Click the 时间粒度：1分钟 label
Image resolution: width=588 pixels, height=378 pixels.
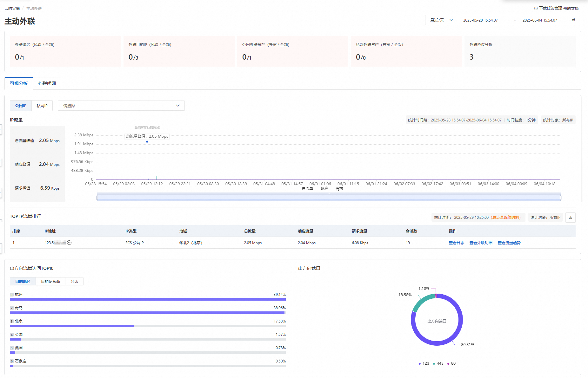[521, 120]
